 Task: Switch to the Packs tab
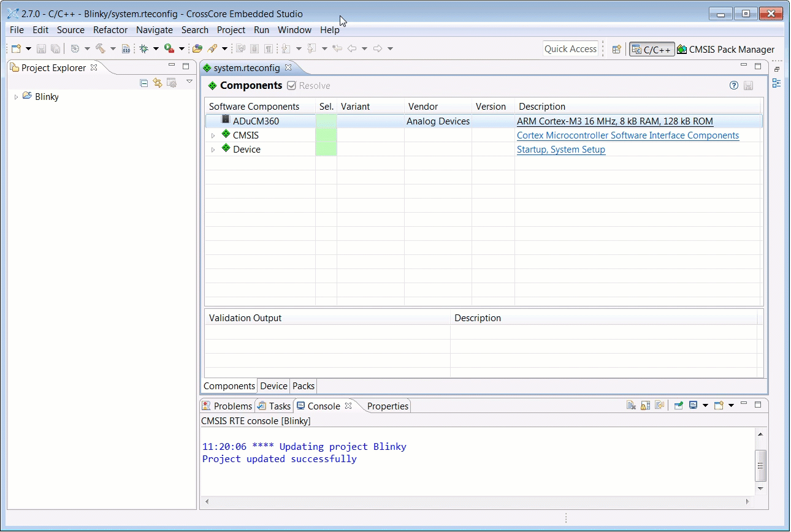click(304, 386)
